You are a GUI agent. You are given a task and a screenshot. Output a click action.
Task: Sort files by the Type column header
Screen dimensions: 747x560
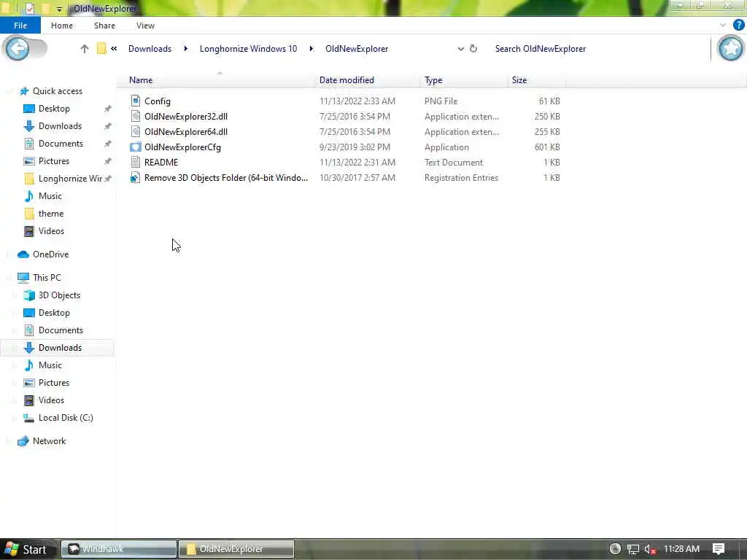465,80
